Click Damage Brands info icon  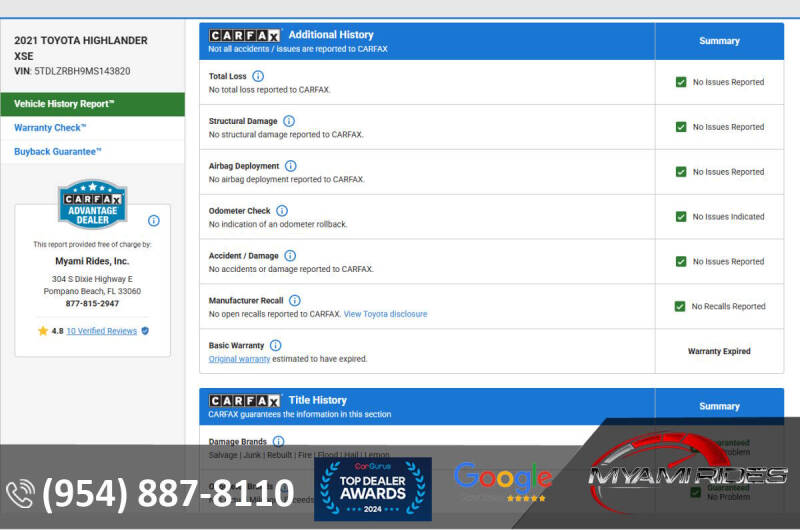278,441
